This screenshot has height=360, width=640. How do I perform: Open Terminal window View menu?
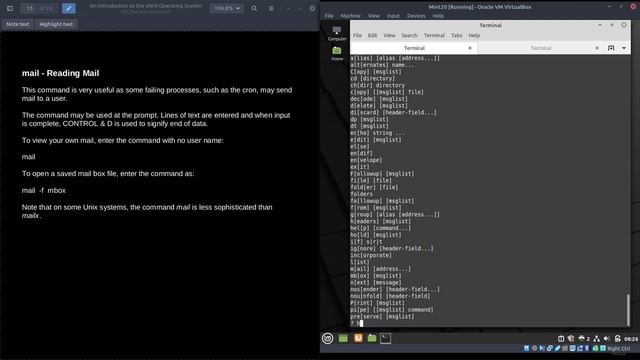[389, 36]
